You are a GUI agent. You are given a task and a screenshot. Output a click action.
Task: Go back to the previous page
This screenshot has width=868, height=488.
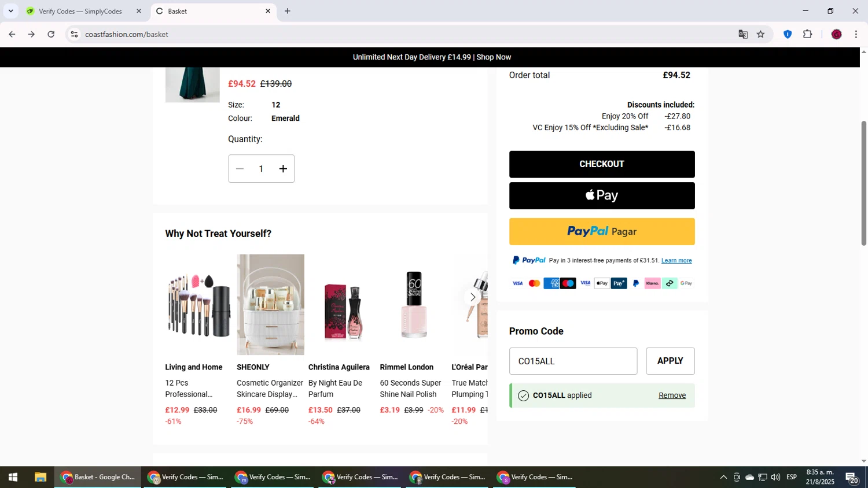tap(12, 34)
